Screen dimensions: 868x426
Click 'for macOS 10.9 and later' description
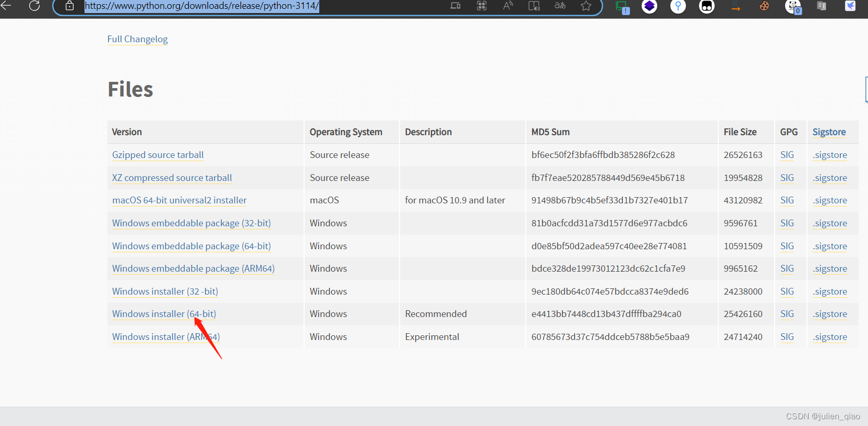(x=455, y=200)
